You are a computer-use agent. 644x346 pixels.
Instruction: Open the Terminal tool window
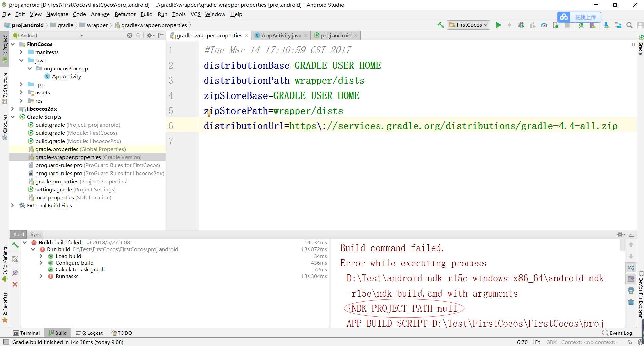click(x=27, y=333)
